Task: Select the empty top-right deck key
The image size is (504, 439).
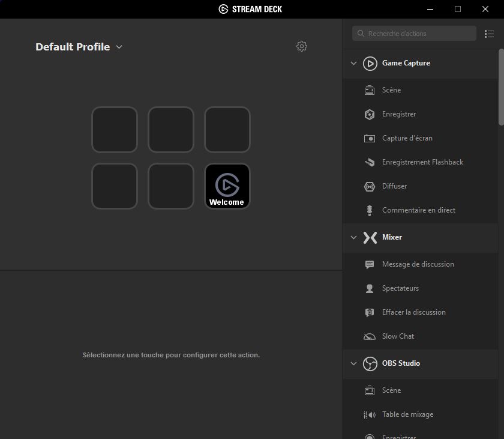Action: tap(227, 130)
